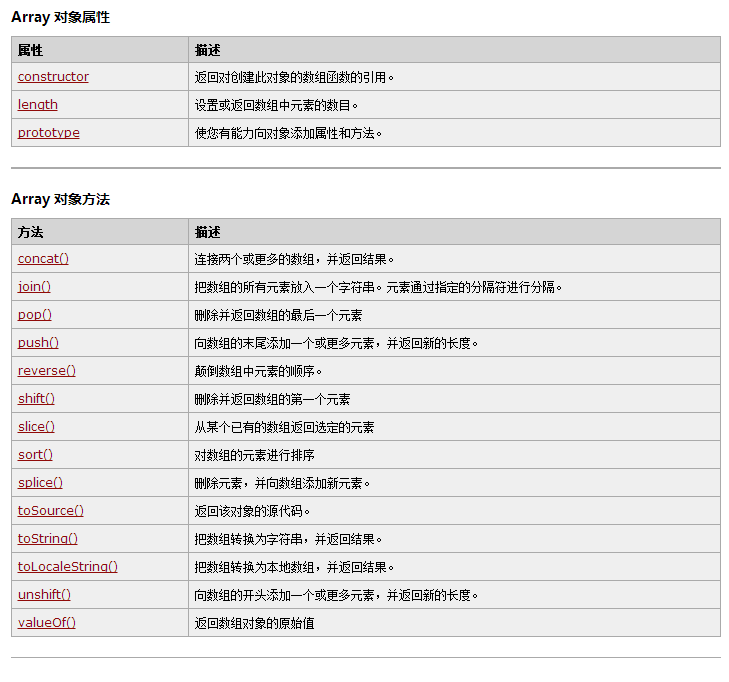Click the 'Array 对象方法' heading
The width and height of the screenshot is (729, 682).
click(x=60, y=199)
